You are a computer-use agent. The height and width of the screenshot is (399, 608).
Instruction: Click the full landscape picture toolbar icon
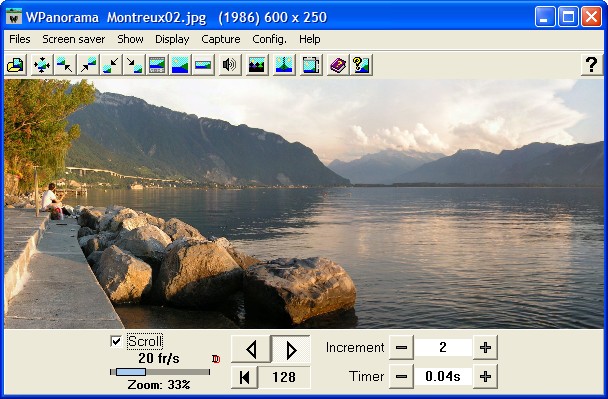tap(180, 65)
